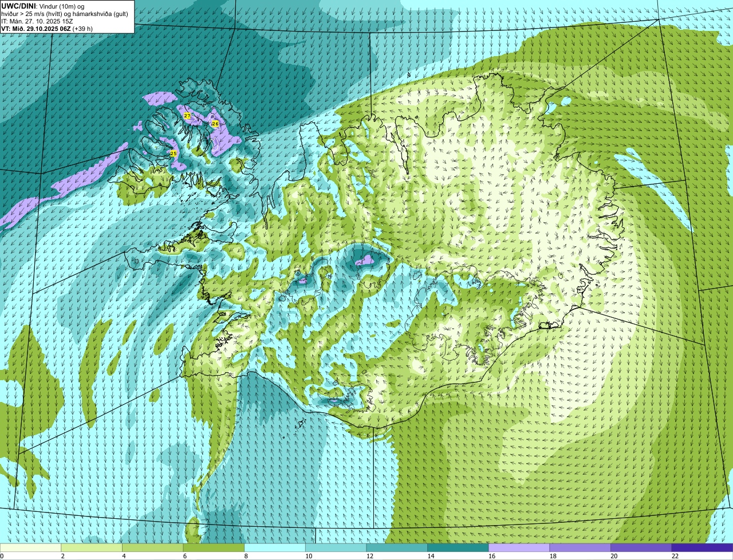Click the dark indigo legend swatch above 22
733x560 pixels.
coord(703,547)
